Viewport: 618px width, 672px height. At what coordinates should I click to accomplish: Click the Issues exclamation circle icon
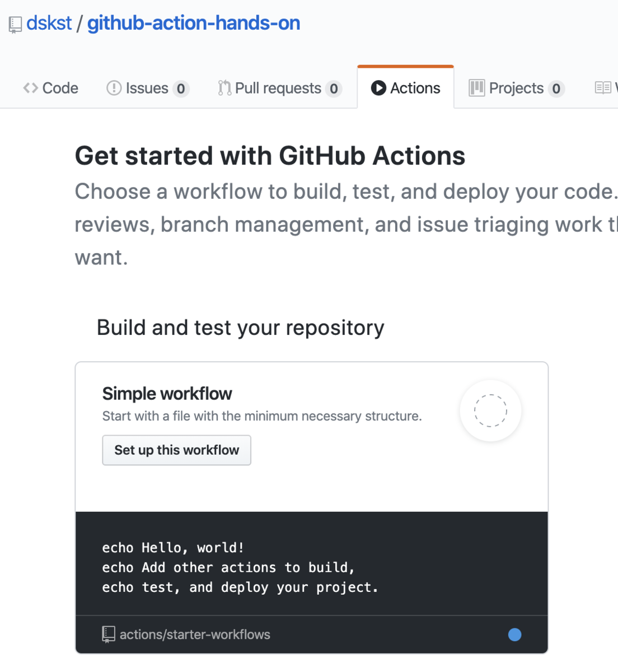(x=114, y=88)
